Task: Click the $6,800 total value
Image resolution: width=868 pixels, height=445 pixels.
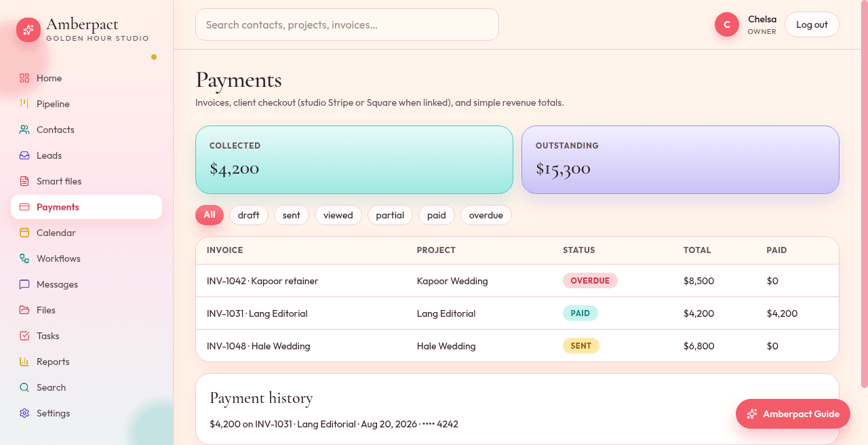Action: [699, 346]
